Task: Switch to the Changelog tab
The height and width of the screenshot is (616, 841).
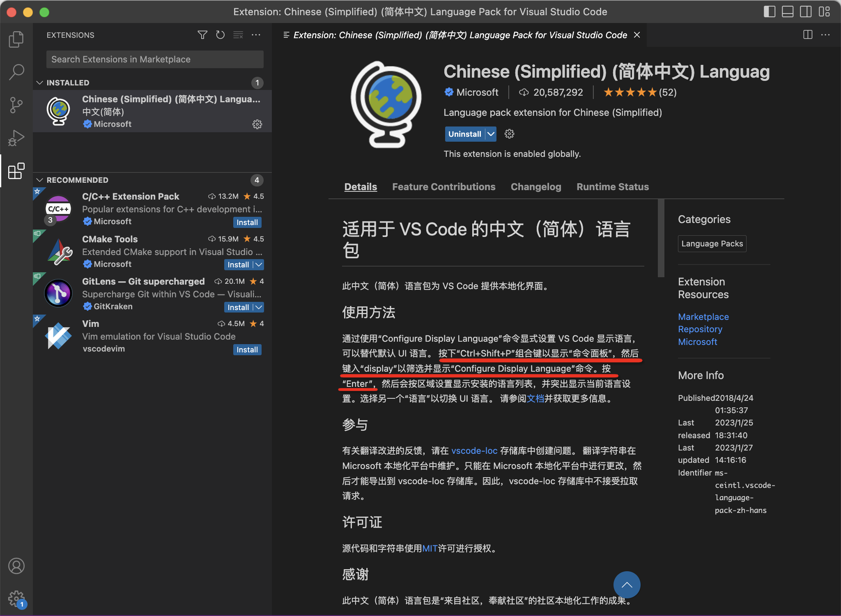Action: (536, 187)
